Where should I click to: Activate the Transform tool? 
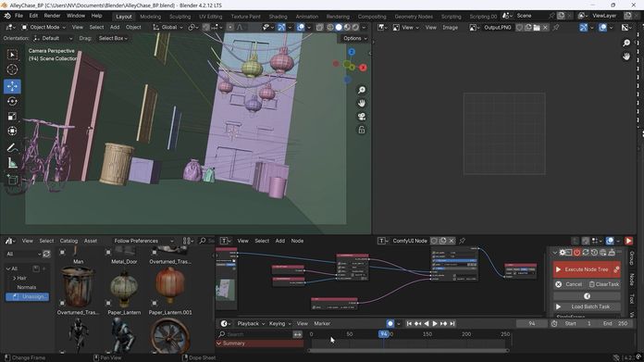click(12, 131)
